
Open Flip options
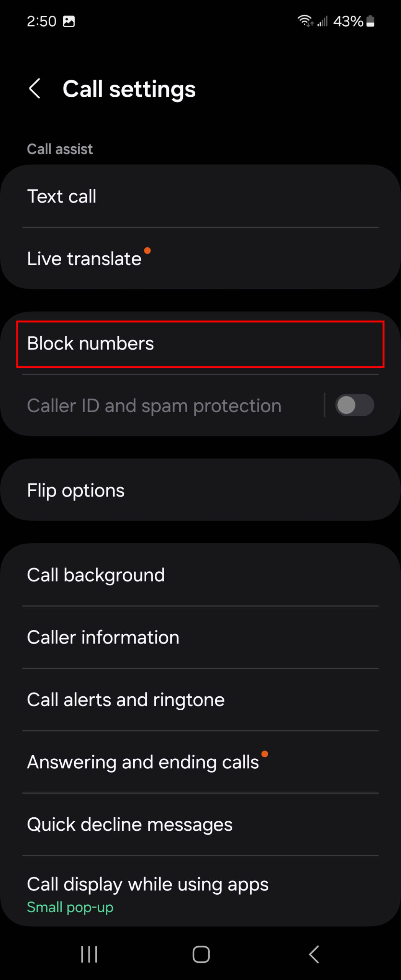[200, 490]
